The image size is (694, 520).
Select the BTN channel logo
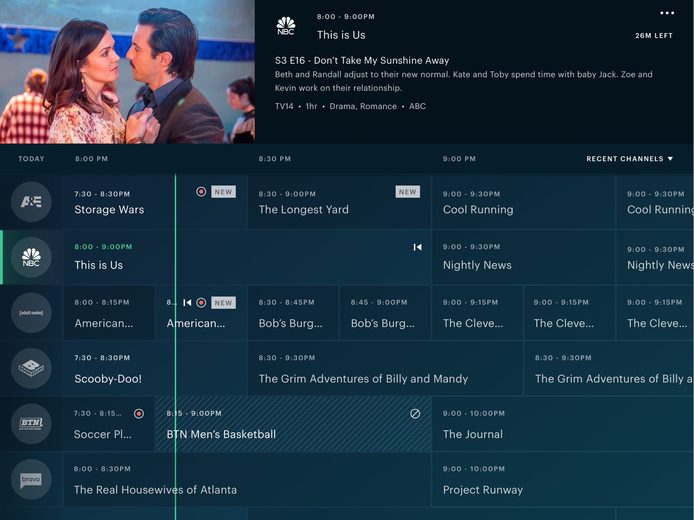click(x=31, y=424)
